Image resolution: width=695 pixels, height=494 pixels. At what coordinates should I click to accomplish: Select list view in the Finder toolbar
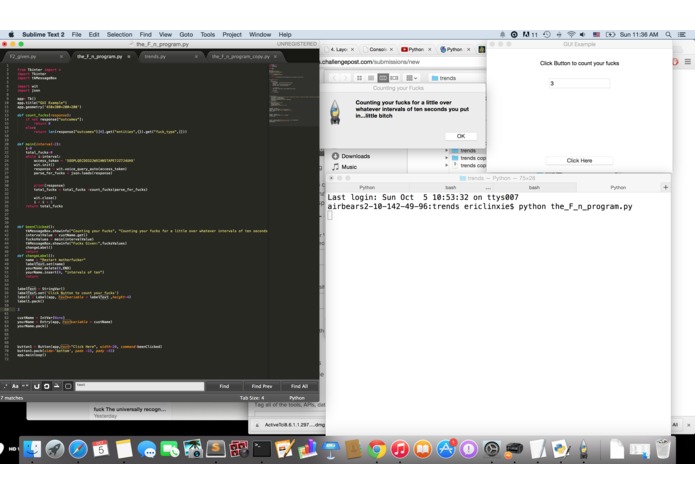pyautogui.click(x=371, y=78)
